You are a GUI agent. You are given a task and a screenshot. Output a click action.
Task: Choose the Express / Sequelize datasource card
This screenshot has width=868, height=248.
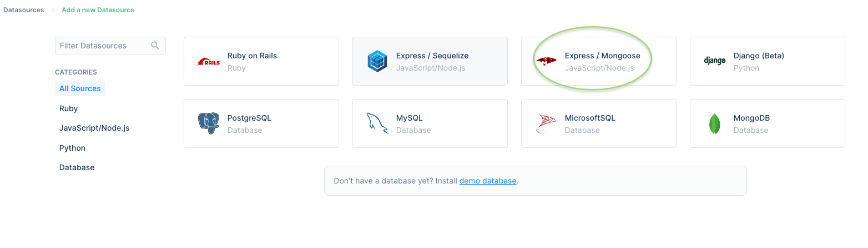point(430,61)
